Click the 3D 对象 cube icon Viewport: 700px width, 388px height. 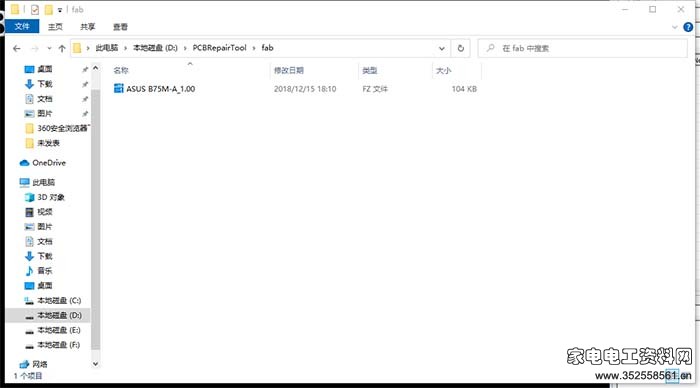click(29, 197)
